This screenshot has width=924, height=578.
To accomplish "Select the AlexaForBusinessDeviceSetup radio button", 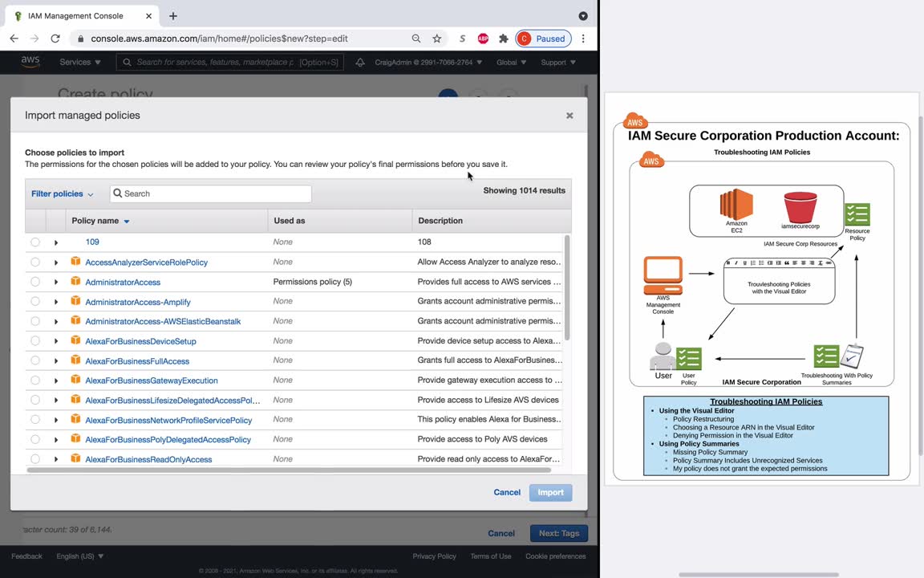I will coord(35,341).
